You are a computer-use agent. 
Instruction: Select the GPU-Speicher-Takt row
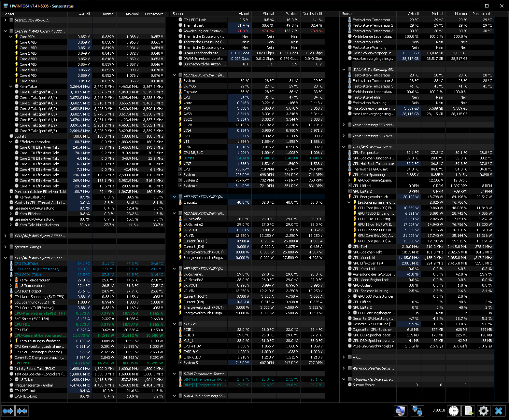417,252
